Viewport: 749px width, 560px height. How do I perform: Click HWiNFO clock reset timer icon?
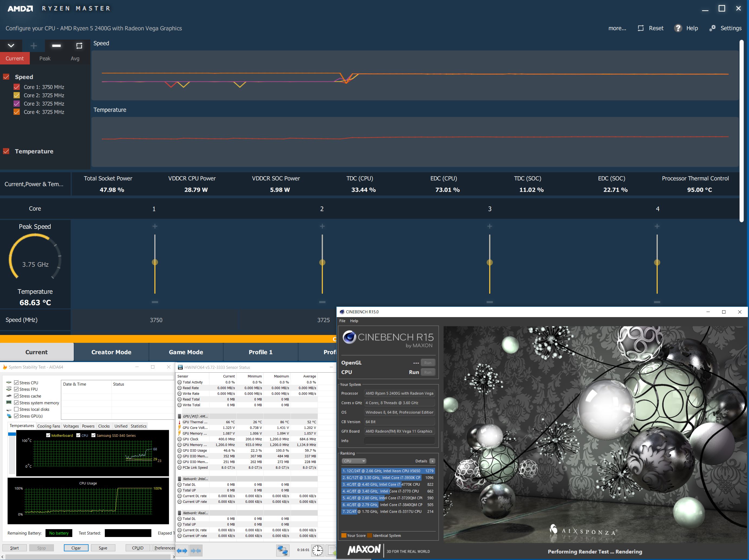(x=317, y=550)
